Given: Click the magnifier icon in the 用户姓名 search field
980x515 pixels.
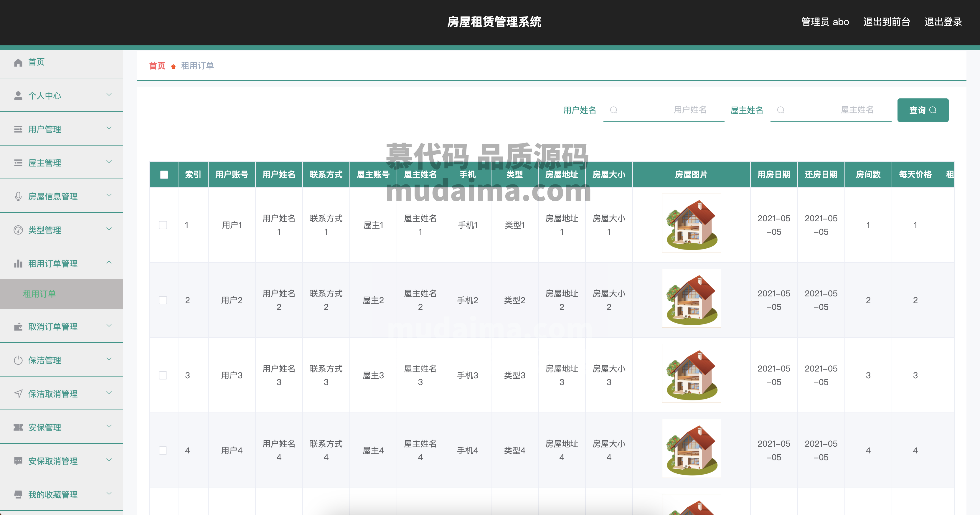Looking at the screenshot, I should click(x=613, y=110).
